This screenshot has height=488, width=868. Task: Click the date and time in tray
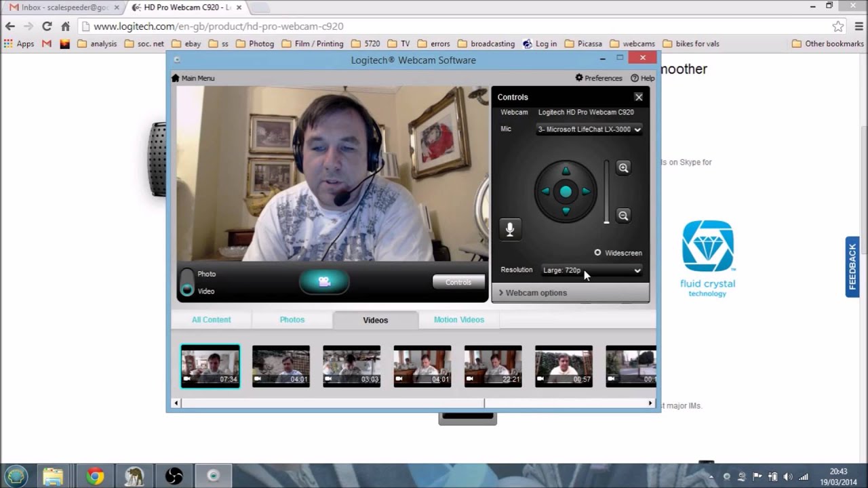click(838, 476)
